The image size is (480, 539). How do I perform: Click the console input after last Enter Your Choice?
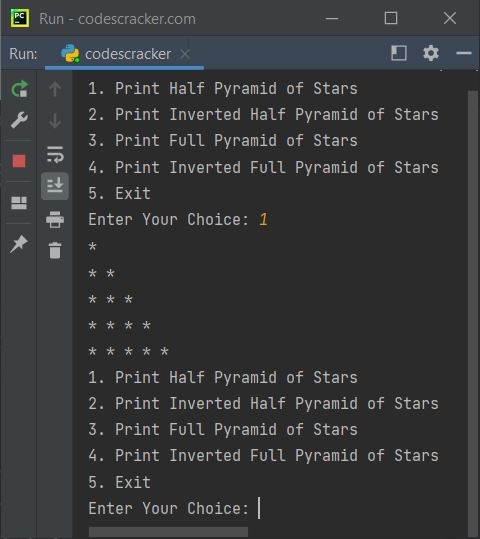(259, 508)
